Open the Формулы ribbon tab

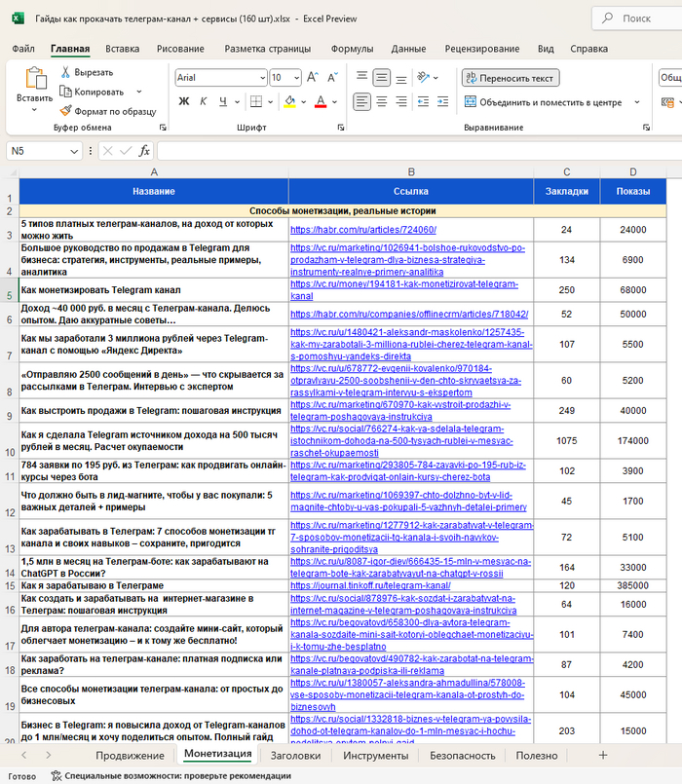tap(352, 49)
